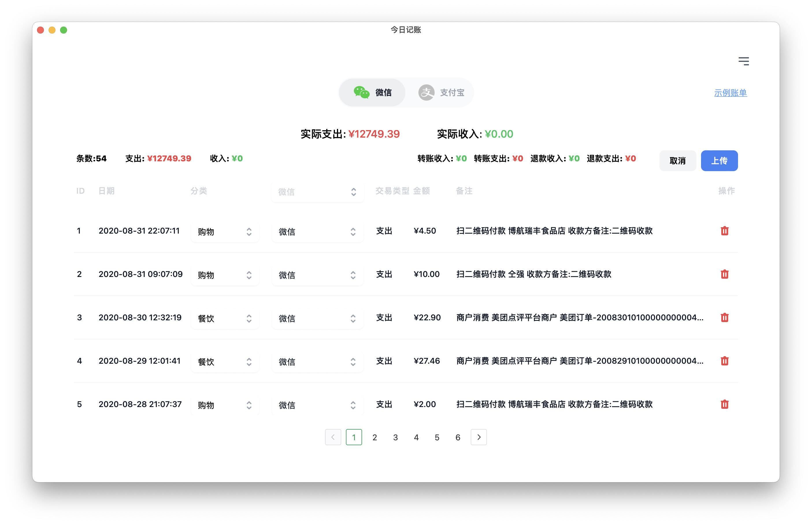Screen dimensions: 812x525
Task: Switch to the 微信 tab
Action: click(x=372, y=93)
